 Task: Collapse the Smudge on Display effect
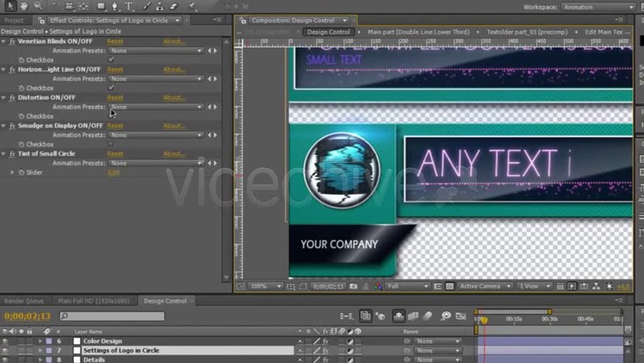coord(4,126)
